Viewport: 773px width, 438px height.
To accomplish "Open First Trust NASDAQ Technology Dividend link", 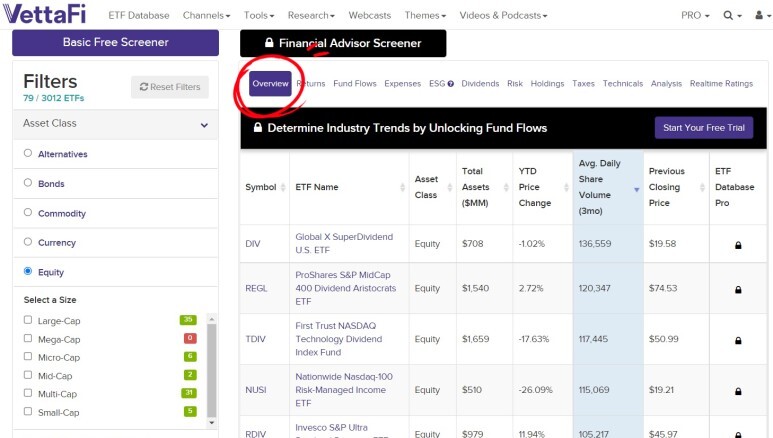I will pyautogui.click(x=339, y=339).
